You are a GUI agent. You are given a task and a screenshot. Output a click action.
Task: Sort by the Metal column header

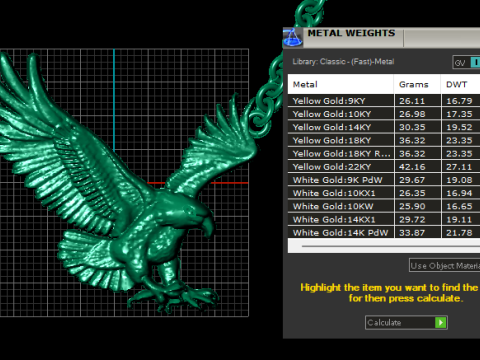(x=341, y=84)
